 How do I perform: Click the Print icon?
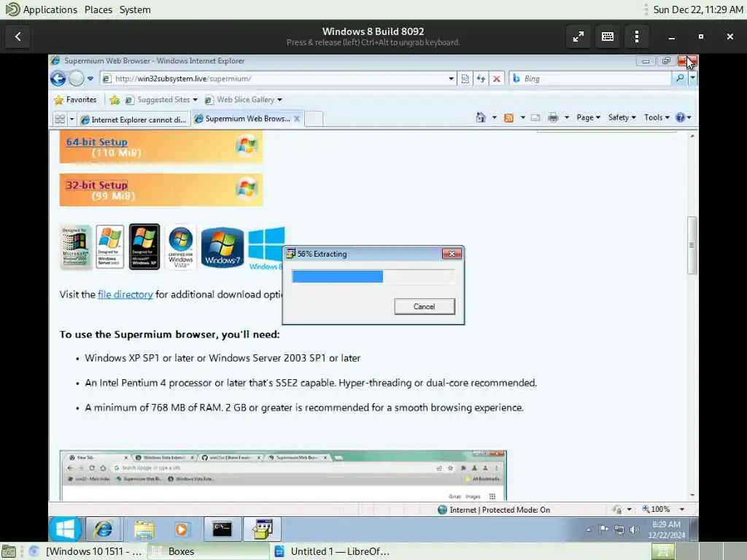click(553, 117)
